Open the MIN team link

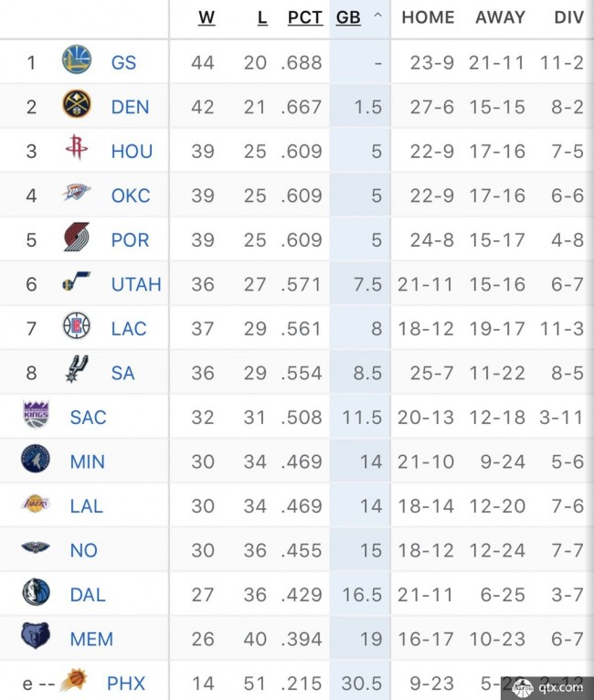[88, 461]
